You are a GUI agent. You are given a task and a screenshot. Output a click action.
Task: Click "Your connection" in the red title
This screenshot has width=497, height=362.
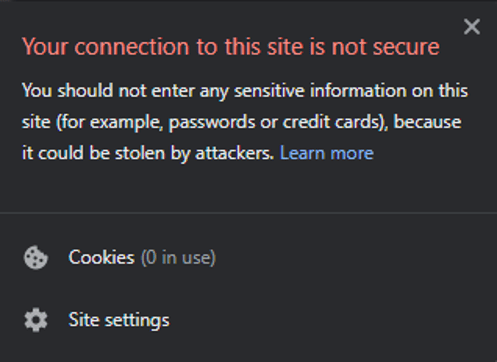106,46
